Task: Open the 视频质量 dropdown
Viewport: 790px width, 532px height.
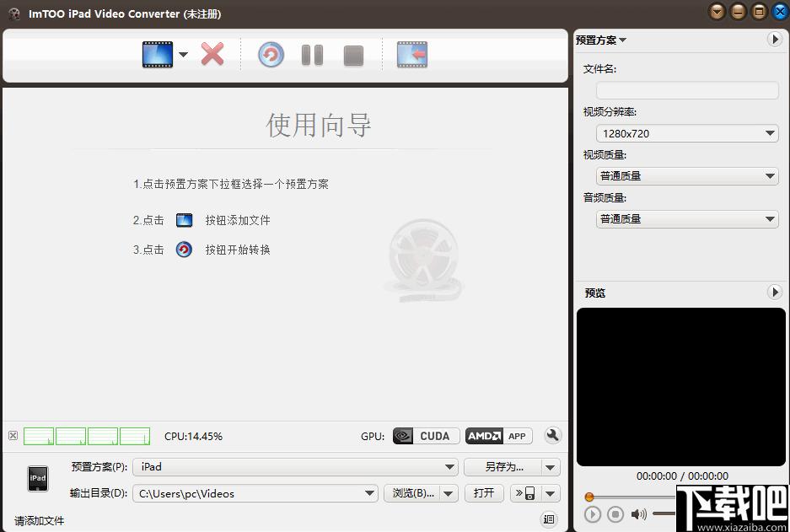Action: (687, 176)
